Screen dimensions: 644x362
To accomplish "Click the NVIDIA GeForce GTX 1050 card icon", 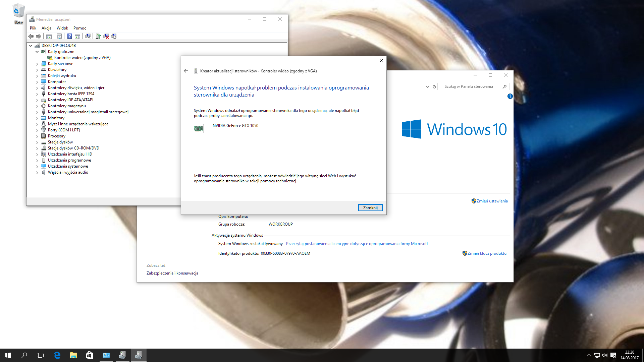I will [x=199, y=128].
